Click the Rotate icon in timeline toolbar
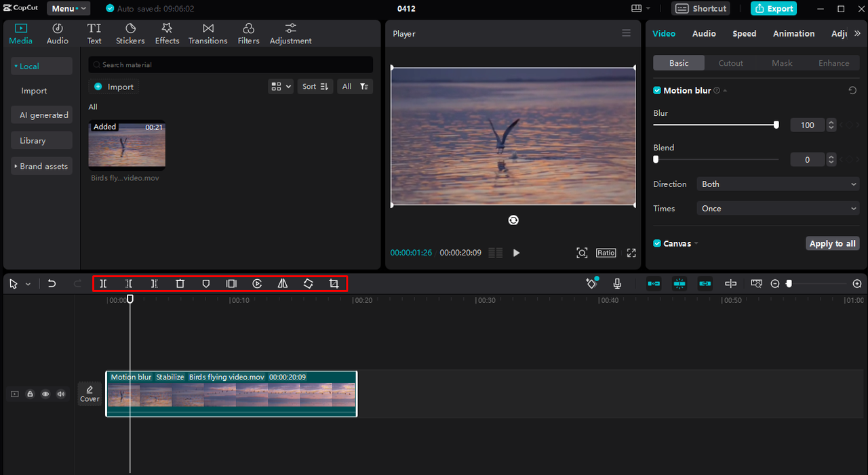 pyautogui.click(x=309, y=284)
